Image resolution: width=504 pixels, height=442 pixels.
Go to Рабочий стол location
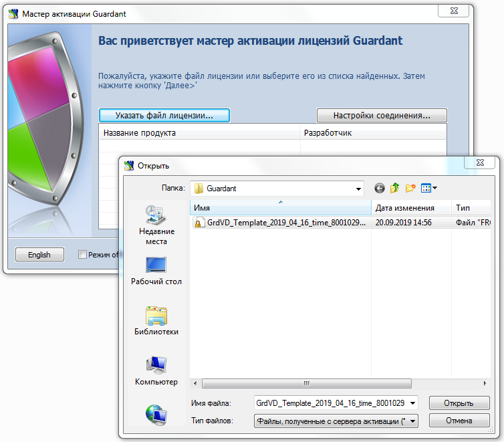click(156, 270)
